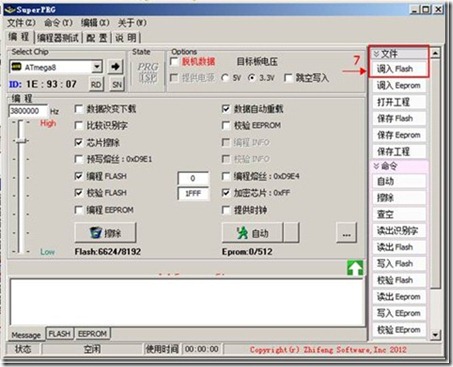Click the 自动 auto button with running figure
Image resolution: width=453 pixels, height=367 pixels.
252,233
